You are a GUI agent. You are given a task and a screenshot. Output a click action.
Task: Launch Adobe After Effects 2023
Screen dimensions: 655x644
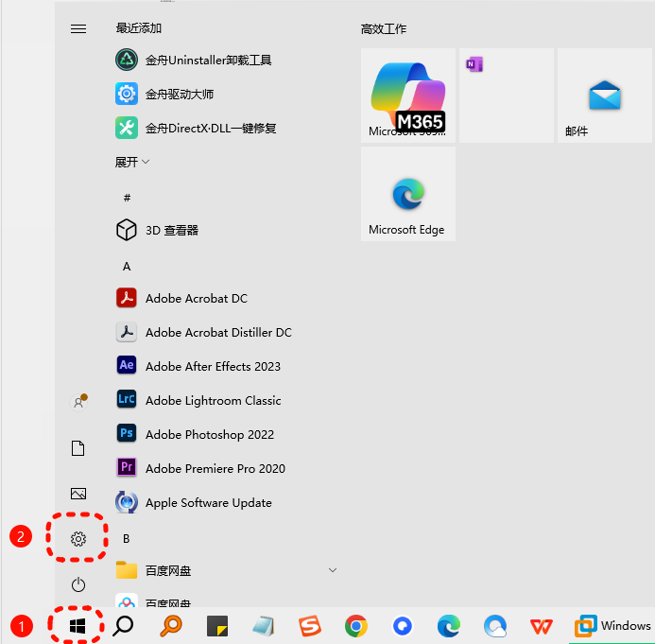point(198,366)
